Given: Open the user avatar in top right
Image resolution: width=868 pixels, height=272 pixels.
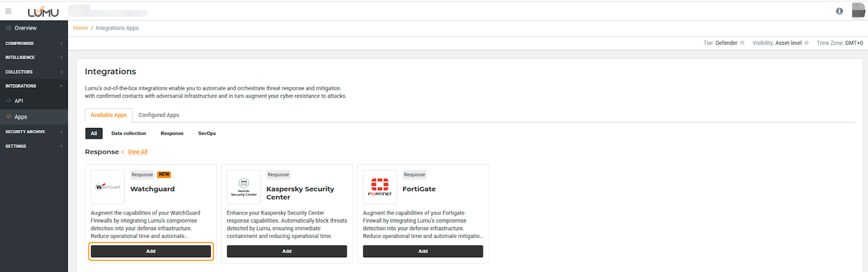Looking at the screenshot, I should coord(858,10).
